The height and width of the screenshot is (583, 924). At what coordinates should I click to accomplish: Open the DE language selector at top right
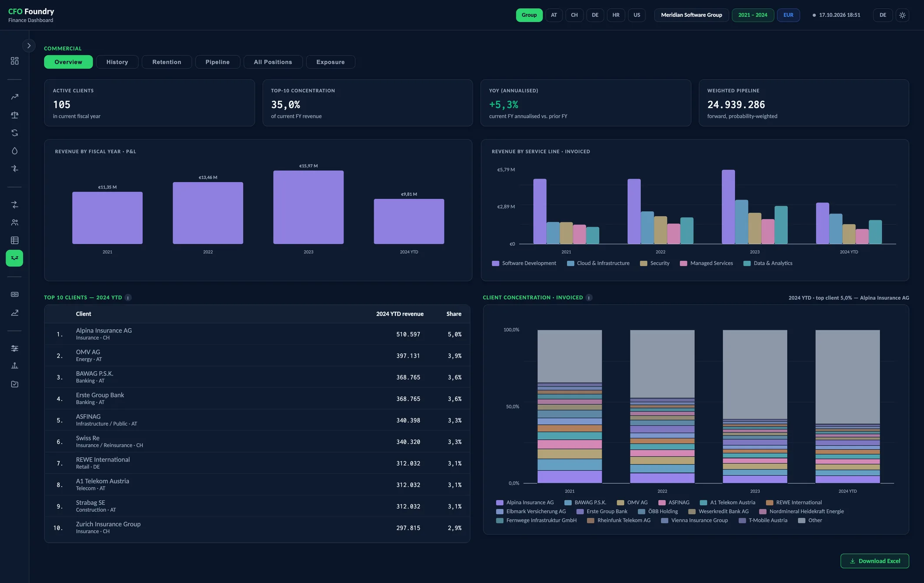[x=883, y=15]
